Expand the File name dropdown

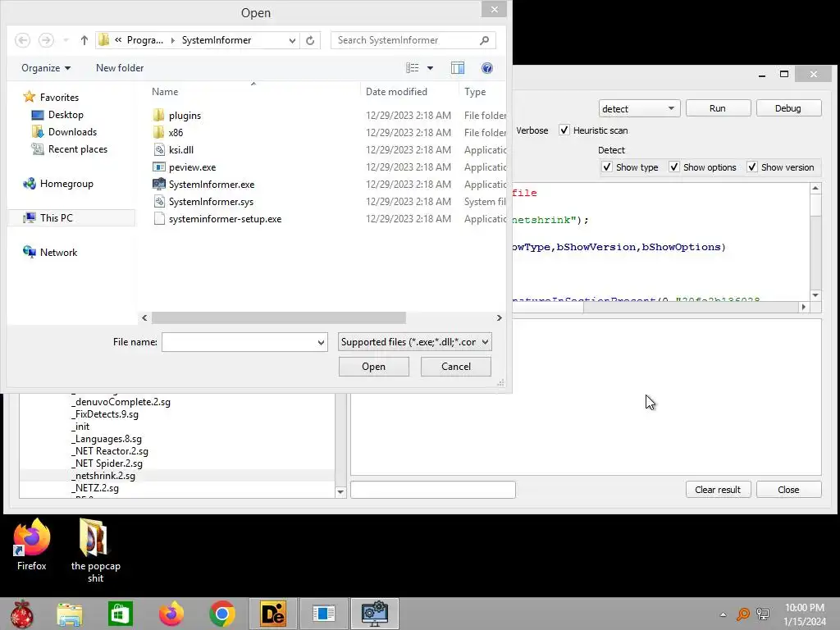coord(321,342)
